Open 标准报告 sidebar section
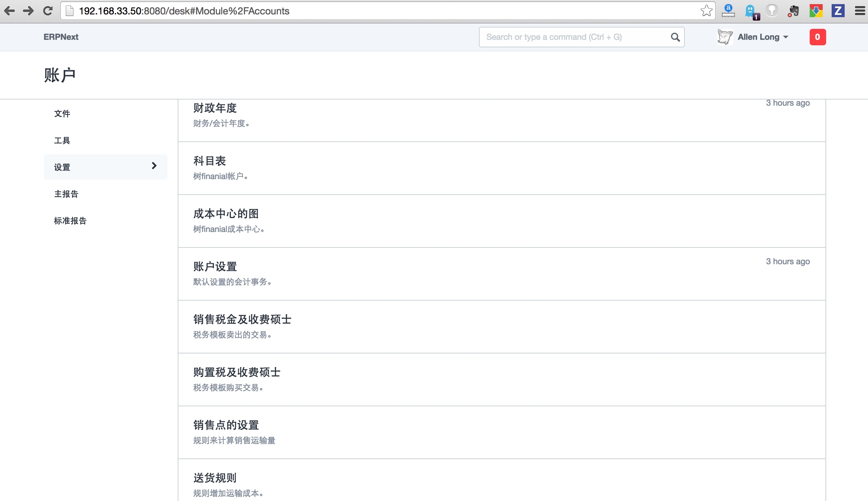Viewport: 868px width, 501px height. (71, 221)
